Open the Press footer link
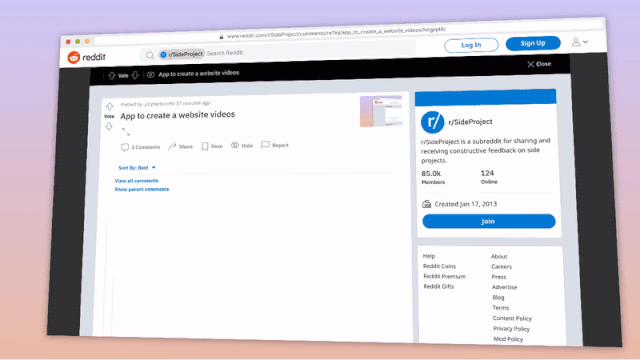Screen dimensions: 640x360 coord(499,277)
